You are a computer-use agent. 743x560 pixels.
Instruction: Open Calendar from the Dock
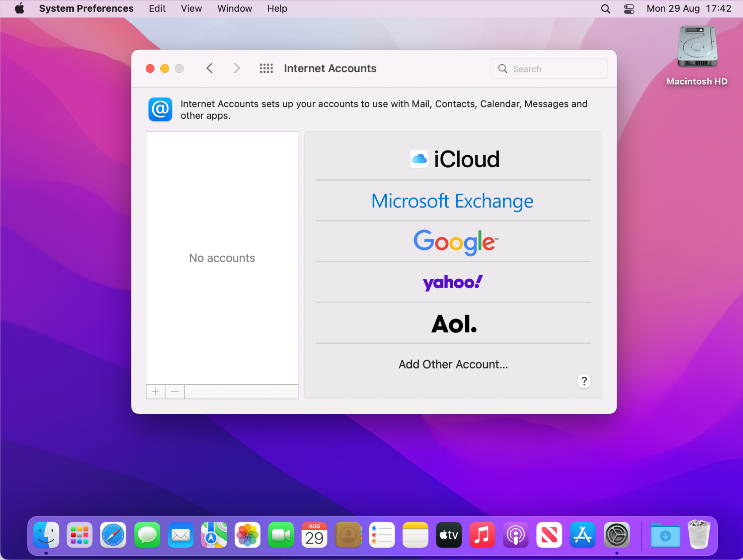point(315,535)
